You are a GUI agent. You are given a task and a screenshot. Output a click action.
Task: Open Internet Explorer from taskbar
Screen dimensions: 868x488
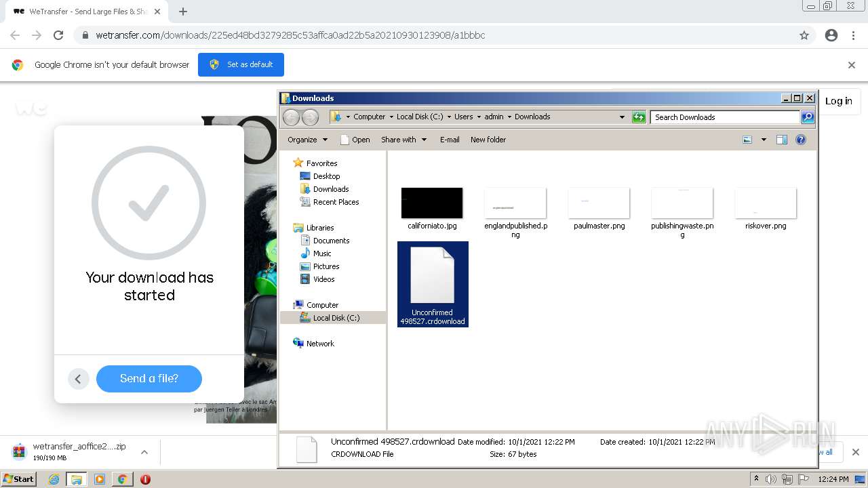point(54,479)
